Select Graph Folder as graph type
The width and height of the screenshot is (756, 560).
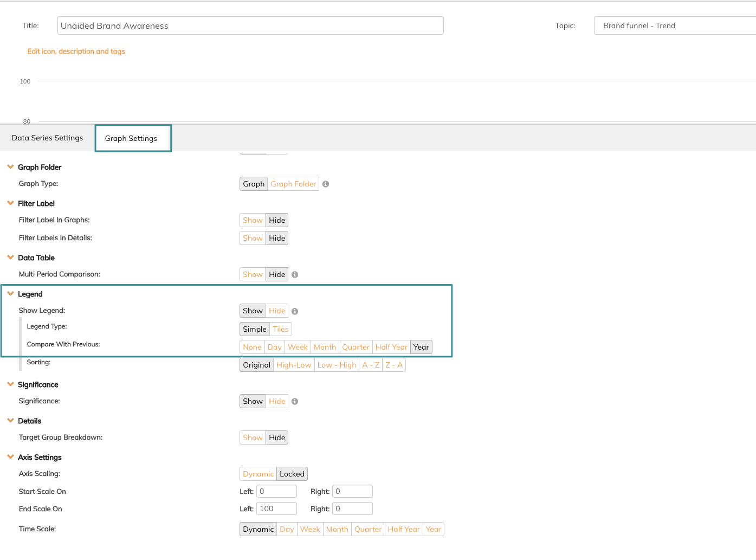pos(293,184)
